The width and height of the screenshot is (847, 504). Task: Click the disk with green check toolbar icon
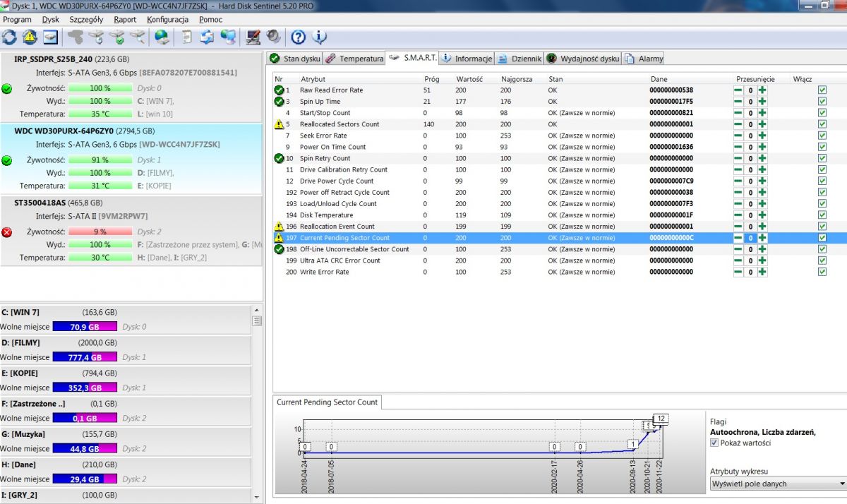[x=117, y=37]
